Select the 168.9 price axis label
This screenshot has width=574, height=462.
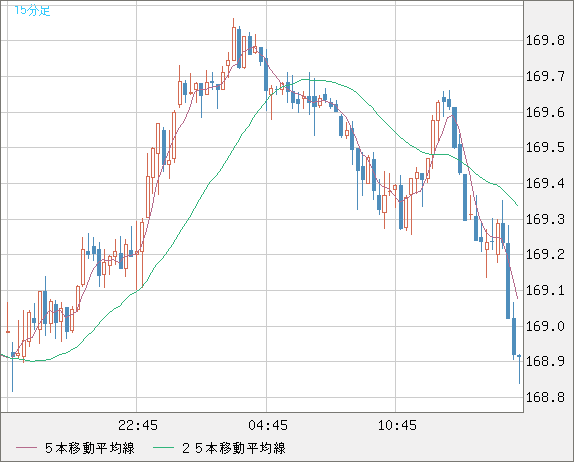(x=545, y=361)
